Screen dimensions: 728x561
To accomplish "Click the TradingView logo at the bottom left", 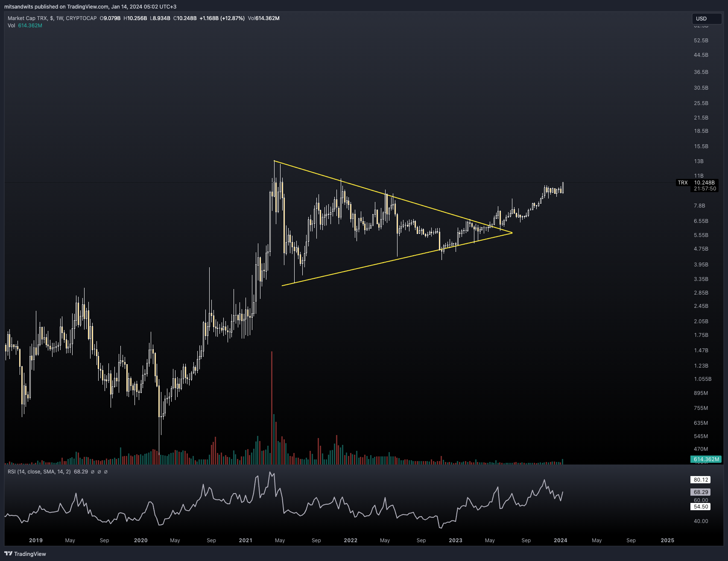I will click(x=25, y=554).
